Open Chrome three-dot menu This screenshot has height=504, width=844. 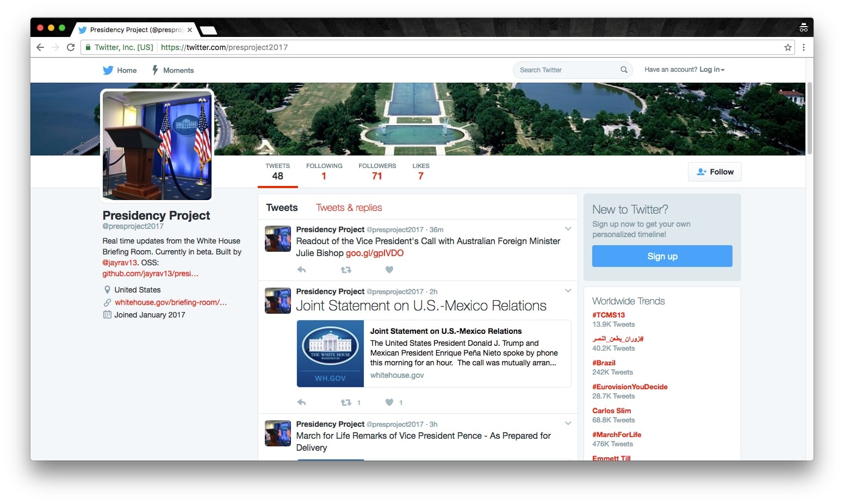[x=803, y=47]
